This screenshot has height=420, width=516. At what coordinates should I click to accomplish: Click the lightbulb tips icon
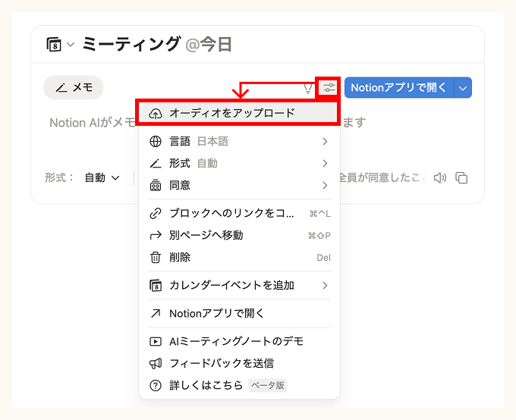308,88
